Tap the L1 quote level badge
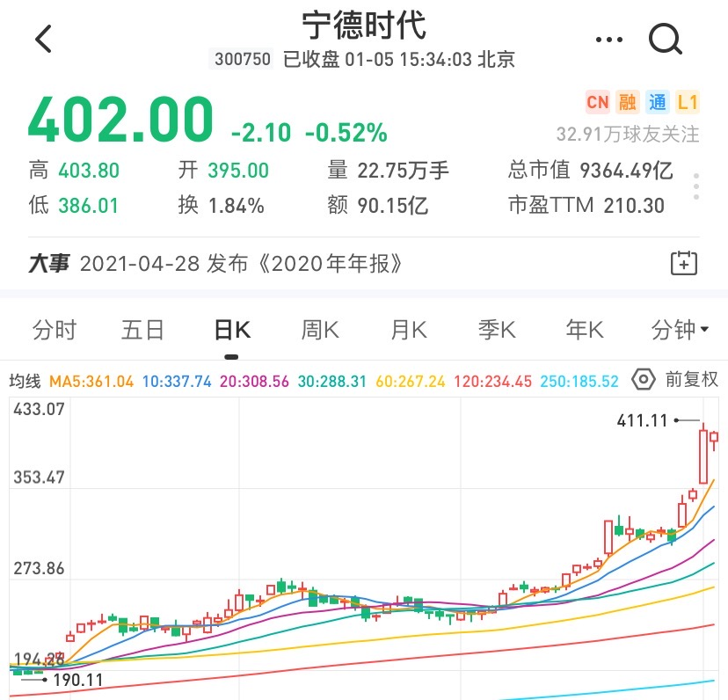Viewport: 728px width, 700px height. (688, 102)
